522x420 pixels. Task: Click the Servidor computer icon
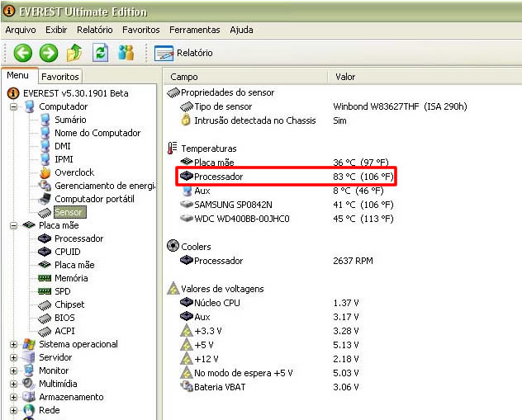click(x=29, y=357)
